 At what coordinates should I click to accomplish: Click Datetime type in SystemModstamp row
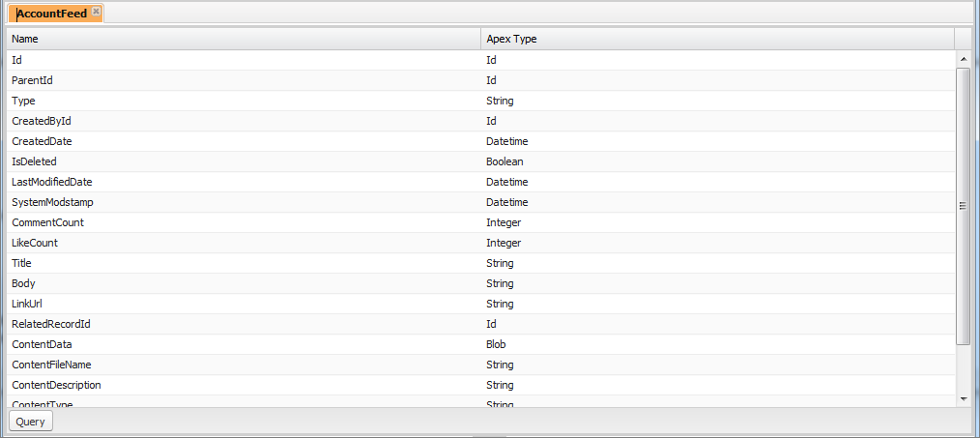(x=507, y=202)
